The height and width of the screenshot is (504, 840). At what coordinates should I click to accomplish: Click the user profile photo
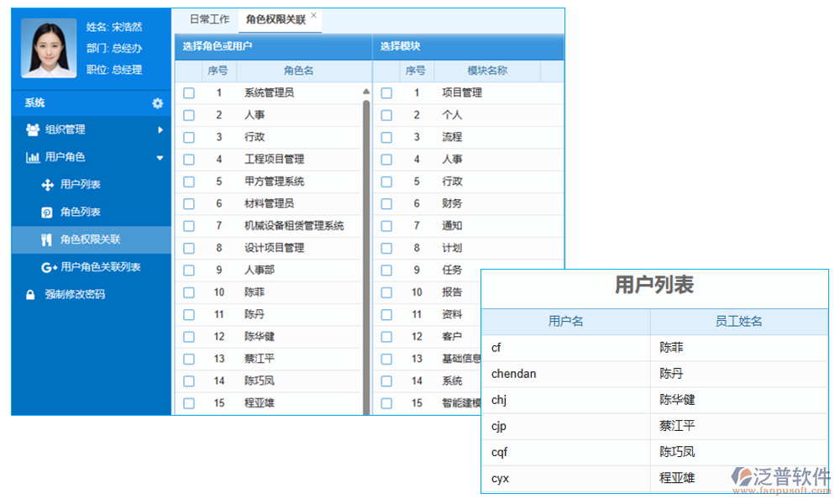coord(48,47)
